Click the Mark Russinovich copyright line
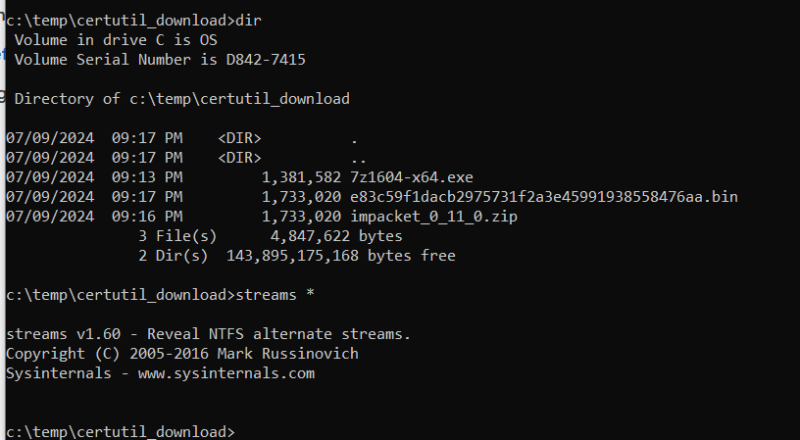This screenshot has height=440, width=800. [x=182, y=354]
